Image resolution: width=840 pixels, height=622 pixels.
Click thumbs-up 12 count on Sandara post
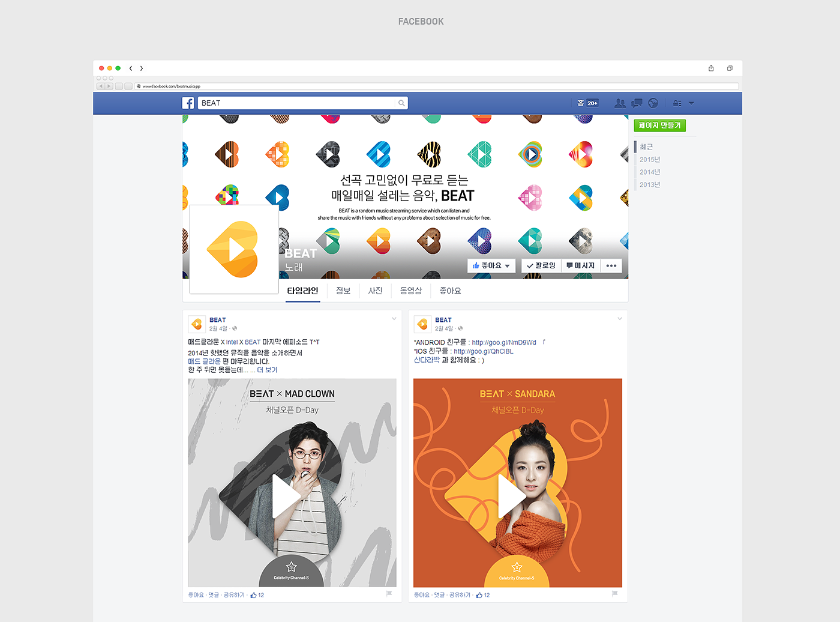click(x=483, y=595)
